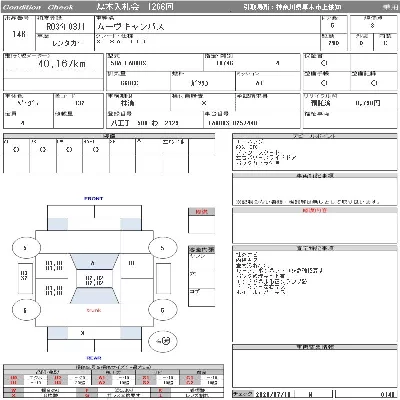
Task: Click the mileage value 40,167km
Action: coord(62,64)
